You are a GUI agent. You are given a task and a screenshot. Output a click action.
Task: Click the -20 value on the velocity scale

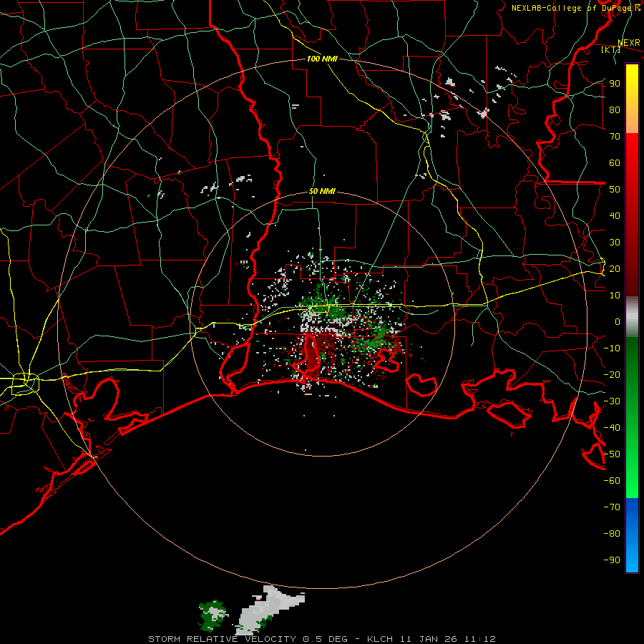612,374
